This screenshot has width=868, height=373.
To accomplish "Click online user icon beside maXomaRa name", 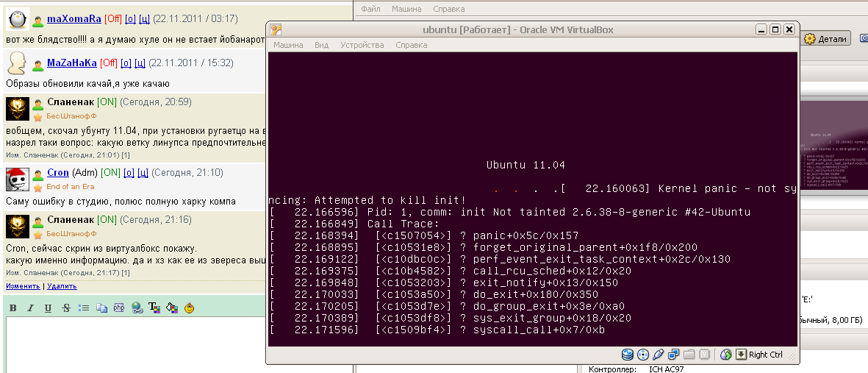I will [37, 21].
